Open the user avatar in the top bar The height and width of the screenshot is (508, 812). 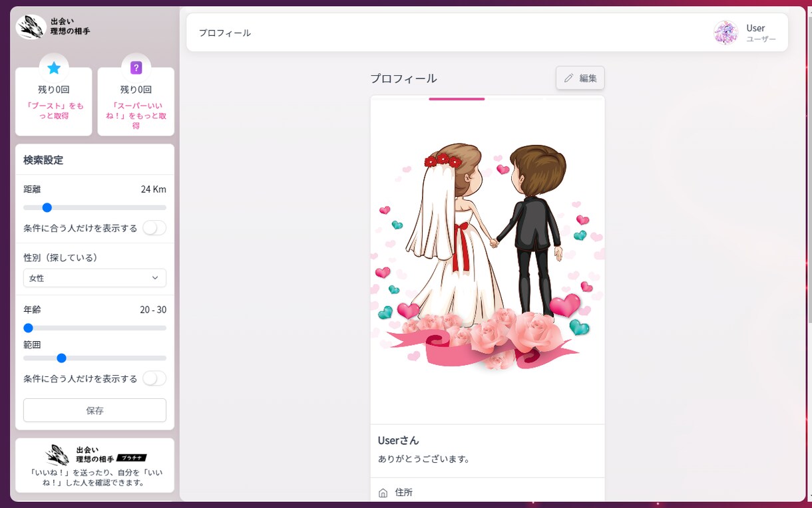725,33
